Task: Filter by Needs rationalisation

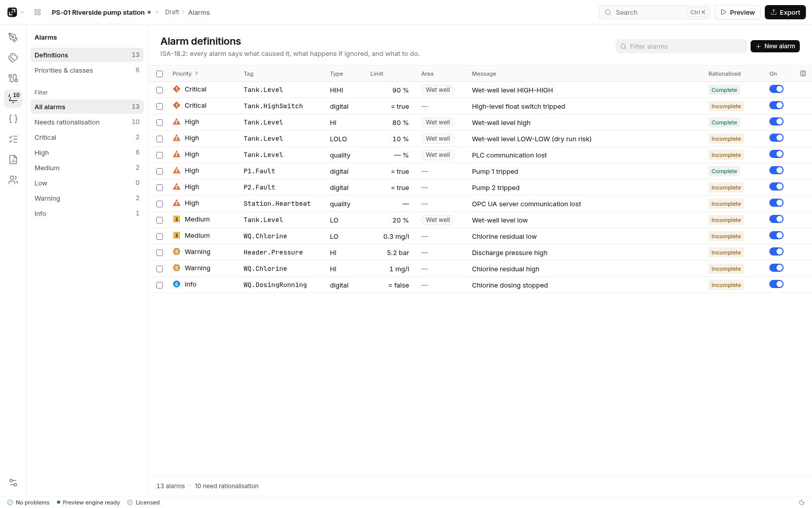Action: pos(87,122)
